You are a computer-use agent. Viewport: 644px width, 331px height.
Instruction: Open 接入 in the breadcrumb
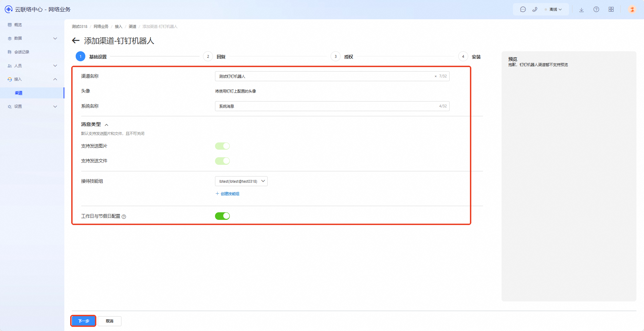pyautogui.click(x=119, y=26)
